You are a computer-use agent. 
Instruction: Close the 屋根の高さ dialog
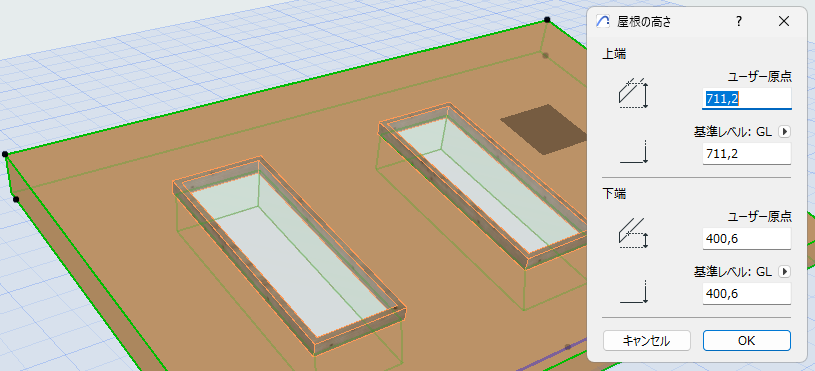(x=783, y=21)
